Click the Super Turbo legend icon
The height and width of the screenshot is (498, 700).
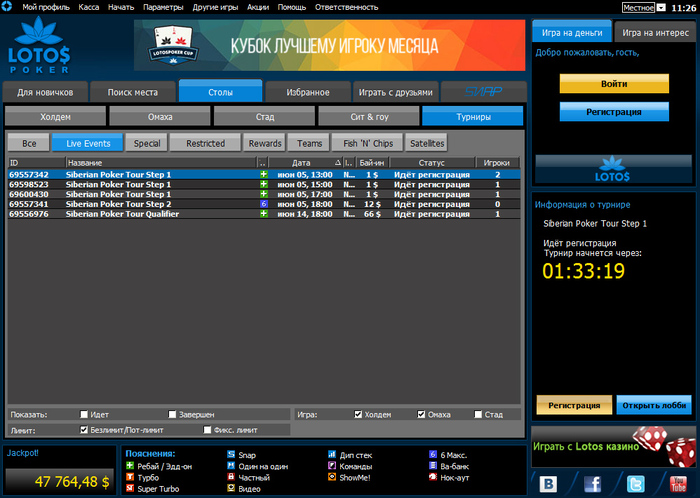click(x=130, y=488)
